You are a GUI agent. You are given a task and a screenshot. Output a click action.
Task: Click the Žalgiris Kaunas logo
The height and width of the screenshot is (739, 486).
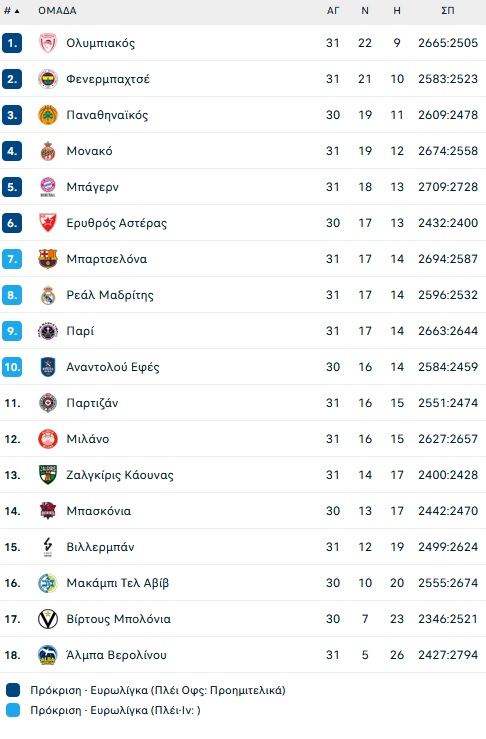click(48, 475)
